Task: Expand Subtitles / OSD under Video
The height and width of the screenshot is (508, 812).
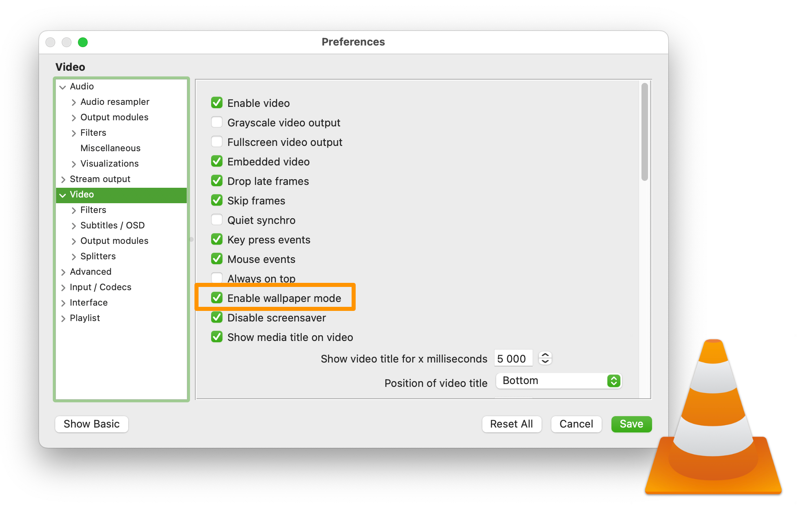Action: tap(74, 226)
